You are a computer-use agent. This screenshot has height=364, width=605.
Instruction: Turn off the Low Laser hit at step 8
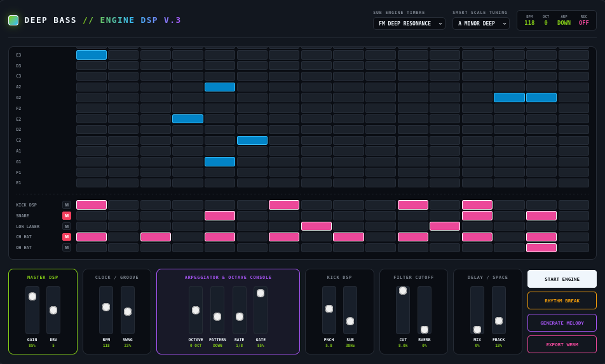click(x=316, y=226)
